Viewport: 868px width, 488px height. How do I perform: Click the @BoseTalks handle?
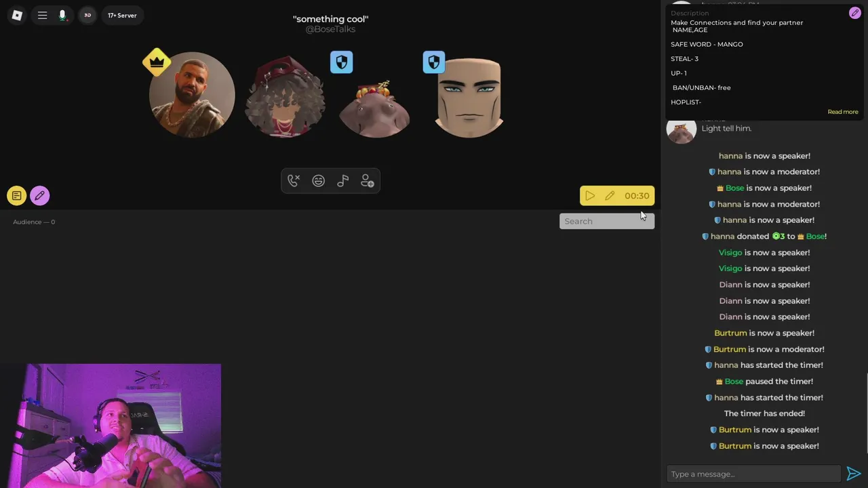(x=330, y=29)
